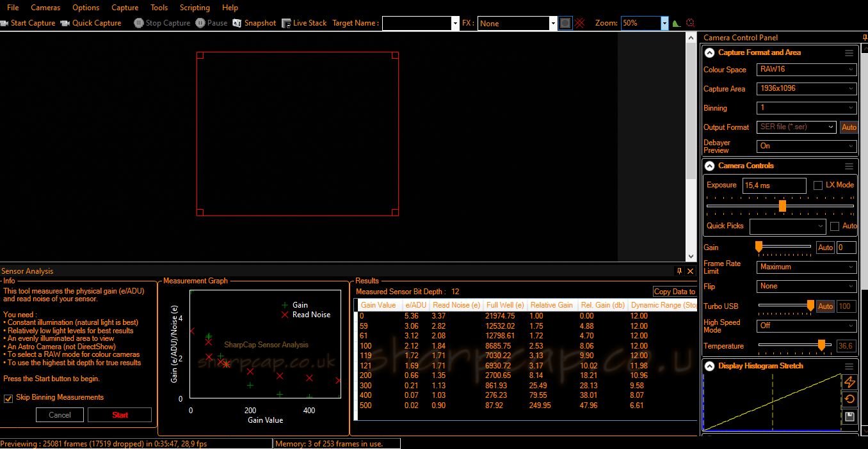This screenshot has height=449, width=868.
Task: Open Quick Capture in the toolbar
Action: coord(91,23)
